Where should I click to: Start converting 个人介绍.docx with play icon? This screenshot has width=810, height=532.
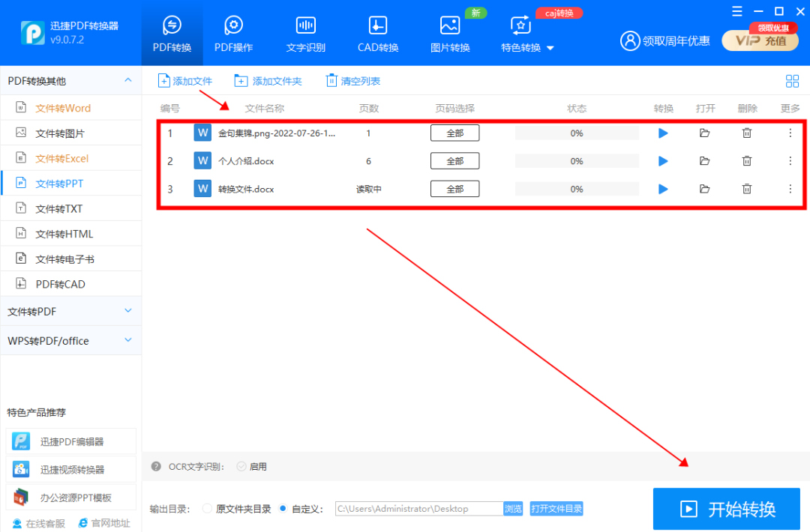tap(663, 161)
